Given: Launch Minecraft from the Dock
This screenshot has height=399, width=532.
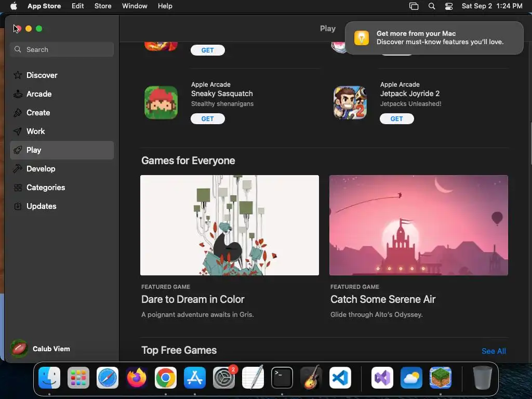Looking at the screenshot, I should [441, 378].
